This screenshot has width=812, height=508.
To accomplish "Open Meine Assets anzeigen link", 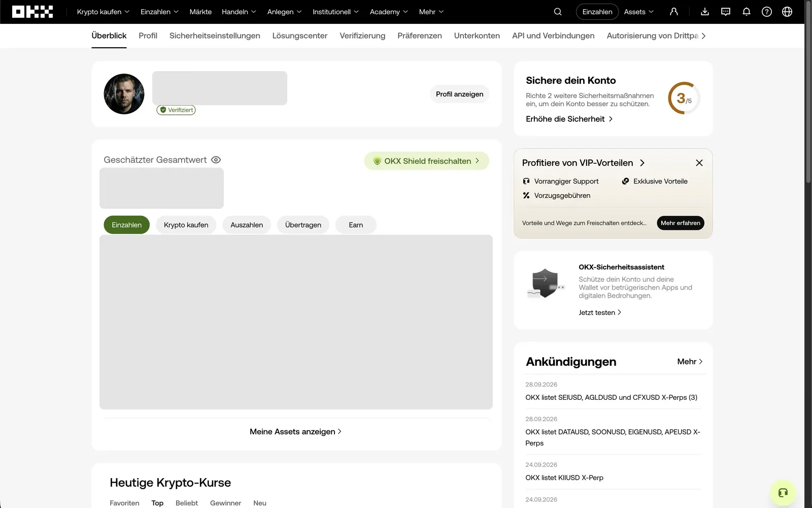I will click(296, 431).
